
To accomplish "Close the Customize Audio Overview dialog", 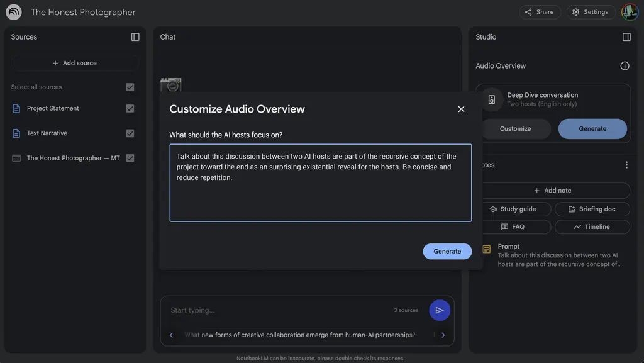I will pos(461,109).
